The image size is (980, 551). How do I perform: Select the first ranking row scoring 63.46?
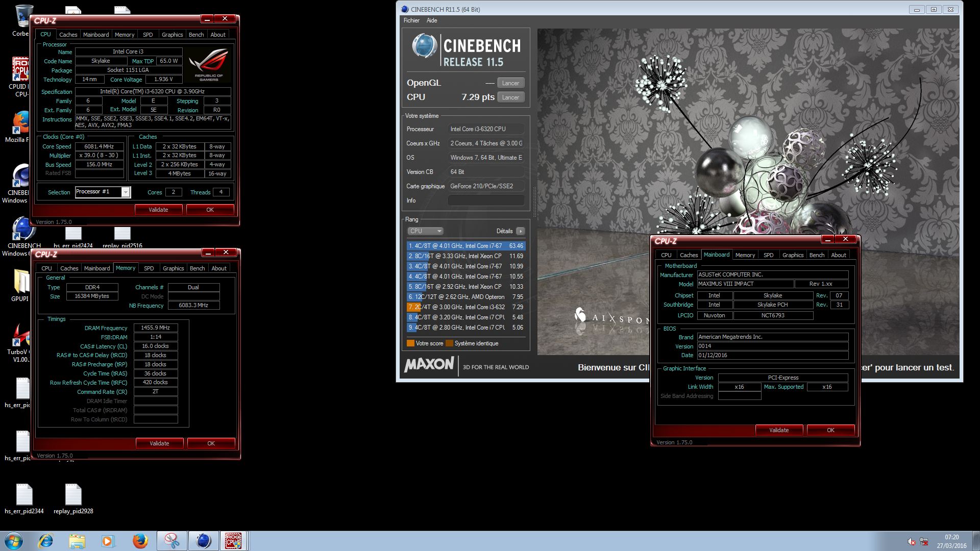465,246
